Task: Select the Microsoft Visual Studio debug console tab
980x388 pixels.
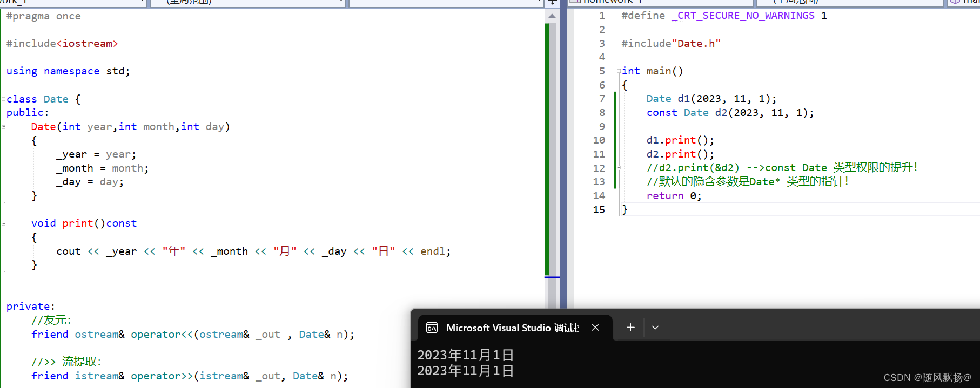Action: (x=512, y=328)
